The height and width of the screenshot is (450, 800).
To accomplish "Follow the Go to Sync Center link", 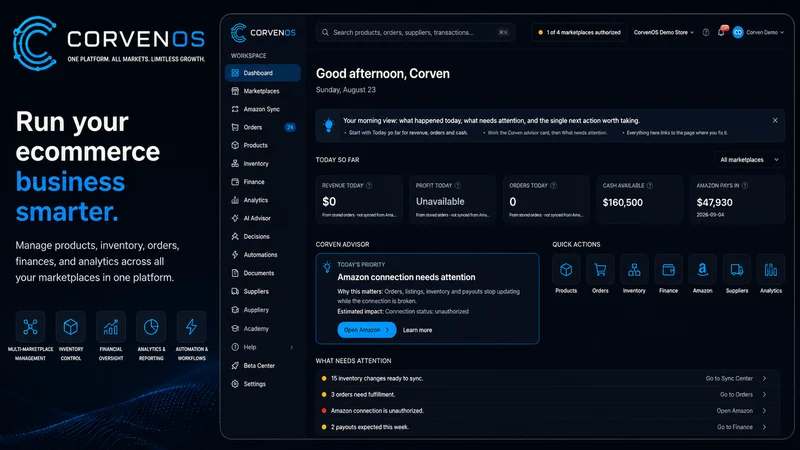I will coord(729,379).
